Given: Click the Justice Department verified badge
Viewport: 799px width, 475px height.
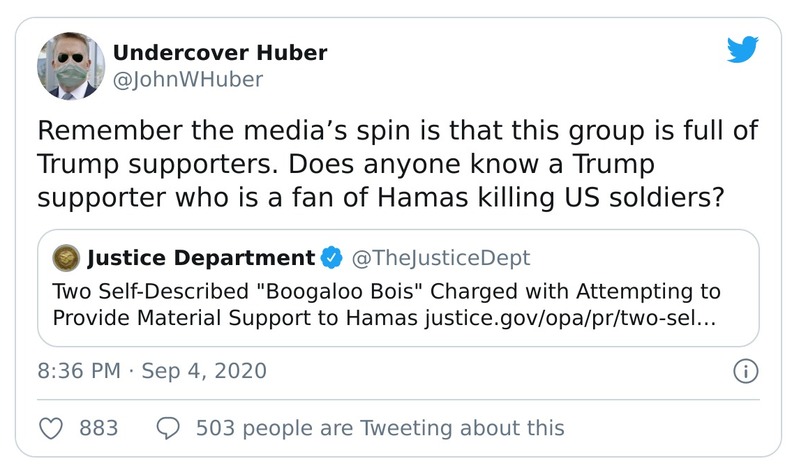Looking at the screenshot, I should pos(330,258).
